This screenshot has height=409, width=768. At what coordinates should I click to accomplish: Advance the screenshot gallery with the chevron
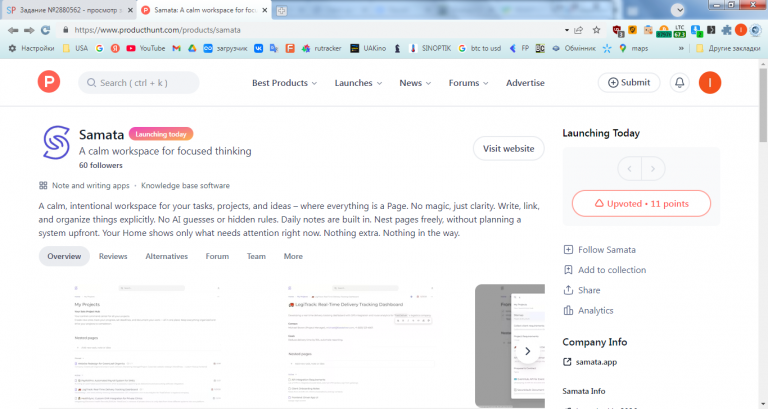[528, 351]
